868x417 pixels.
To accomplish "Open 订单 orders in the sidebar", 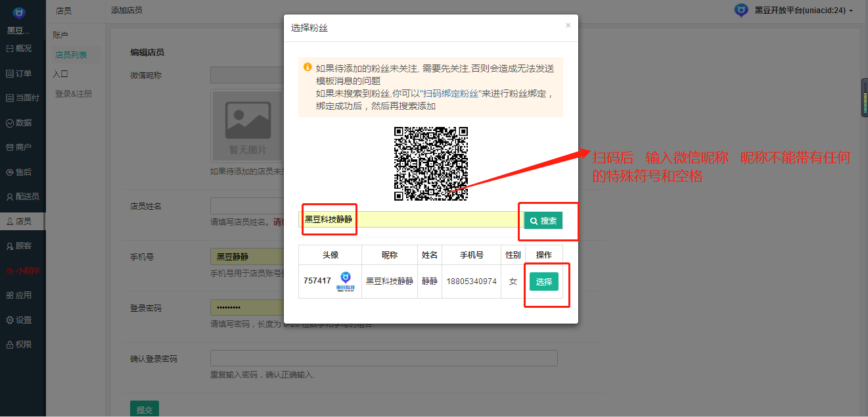I will point(19,73).
